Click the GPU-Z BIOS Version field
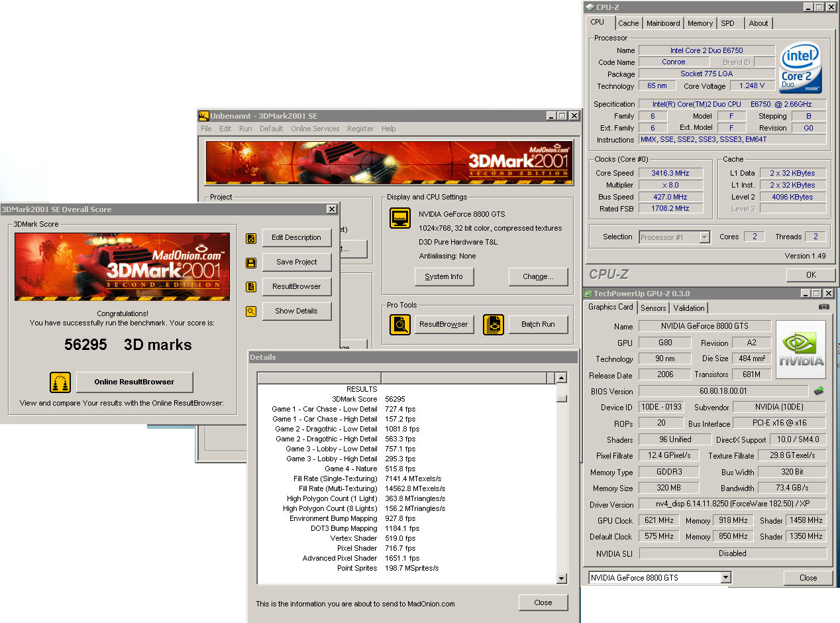This screenshot has width=840, height=623. click(723, 392)
